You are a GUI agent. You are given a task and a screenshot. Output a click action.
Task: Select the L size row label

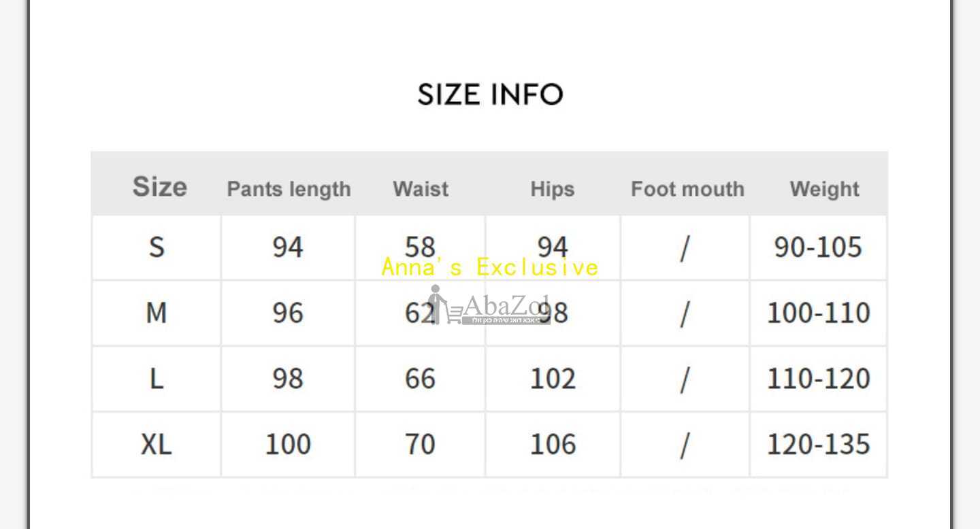pyautogui.click(x=157, y=379)
